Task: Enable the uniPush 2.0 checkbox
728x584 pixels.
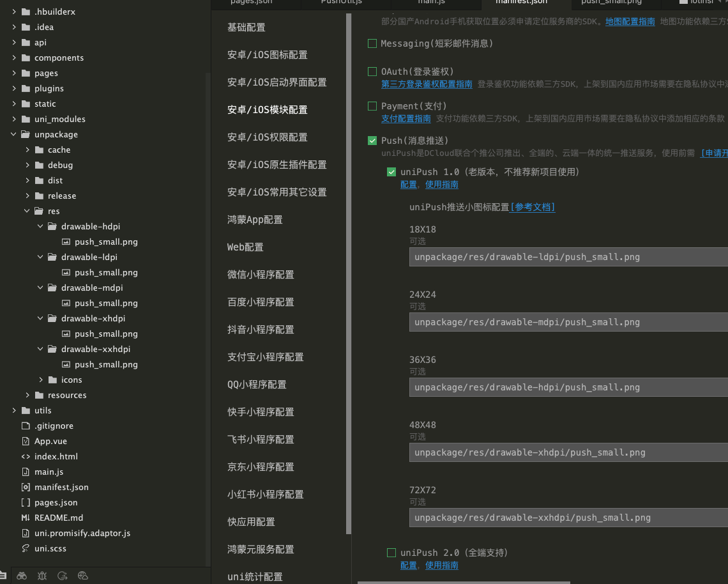Action: (391, 553)
